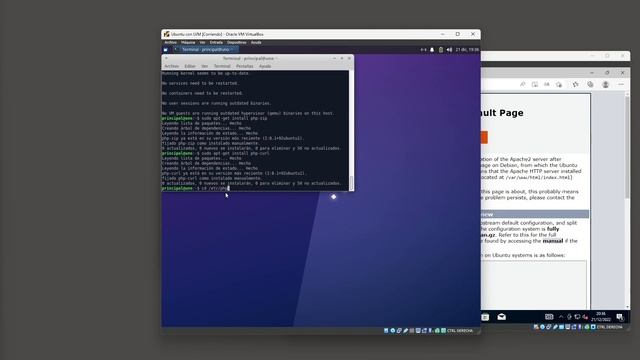Viewport: 640px width, 360px height.
Task: Open the app icon left of Mail in taskbar
Action: pyautogui.click(x=485, y=317)
